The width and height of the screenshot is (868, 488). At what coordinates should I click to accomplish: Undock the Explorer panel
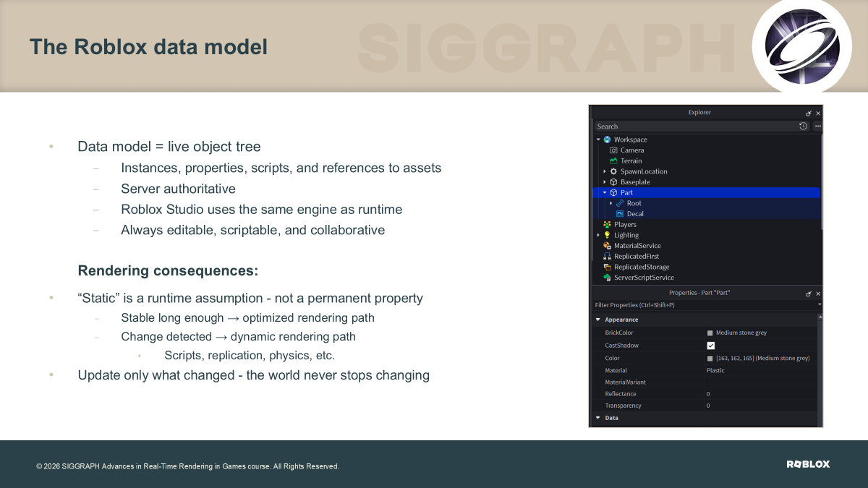[809, 114]
